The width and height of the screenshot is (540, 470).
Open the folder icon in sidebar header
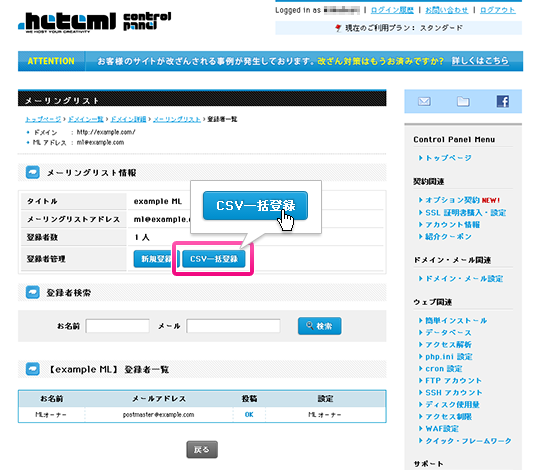click(x=463, y=101)
